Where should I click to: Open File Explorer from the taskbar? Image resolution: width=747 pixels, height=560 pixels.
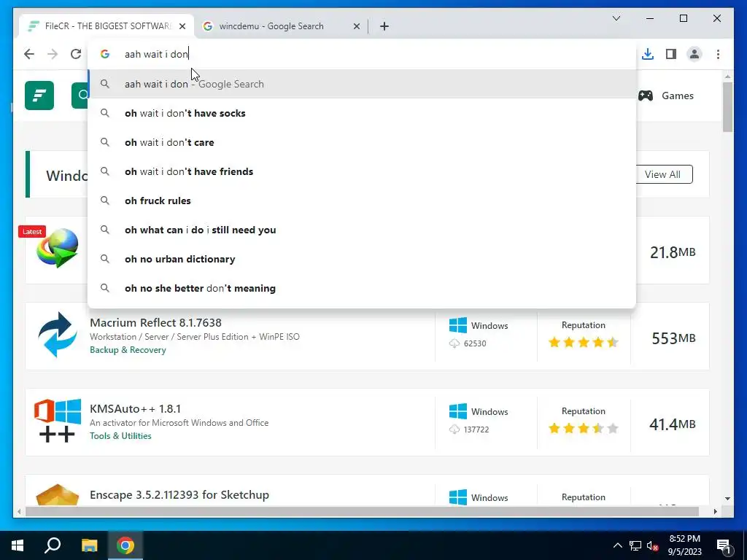coord(89,545)
